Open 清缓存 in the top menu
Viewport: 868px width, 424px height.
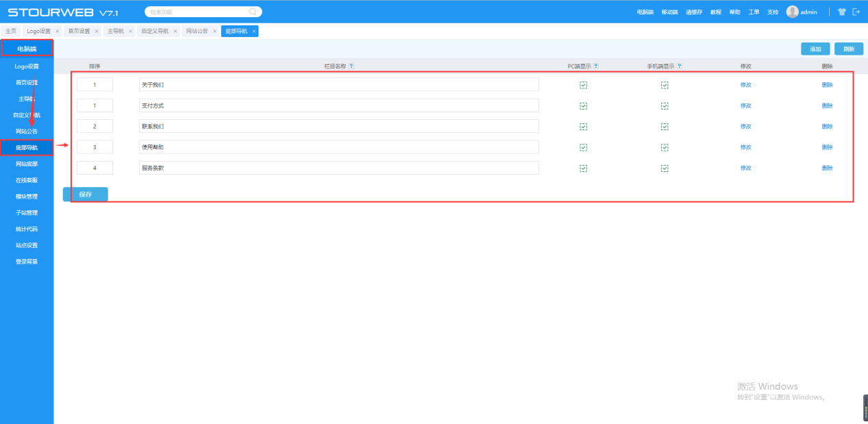694,12
